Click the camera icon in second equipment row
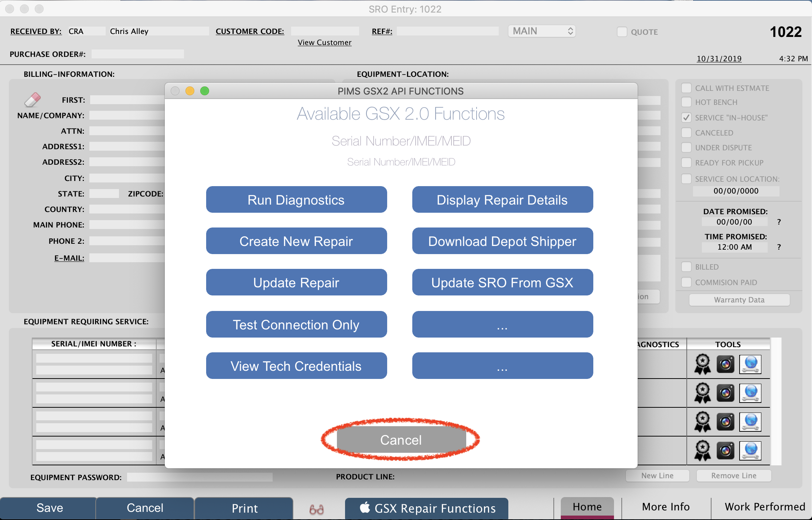This screenshot has width=812, height=520. 726,393
